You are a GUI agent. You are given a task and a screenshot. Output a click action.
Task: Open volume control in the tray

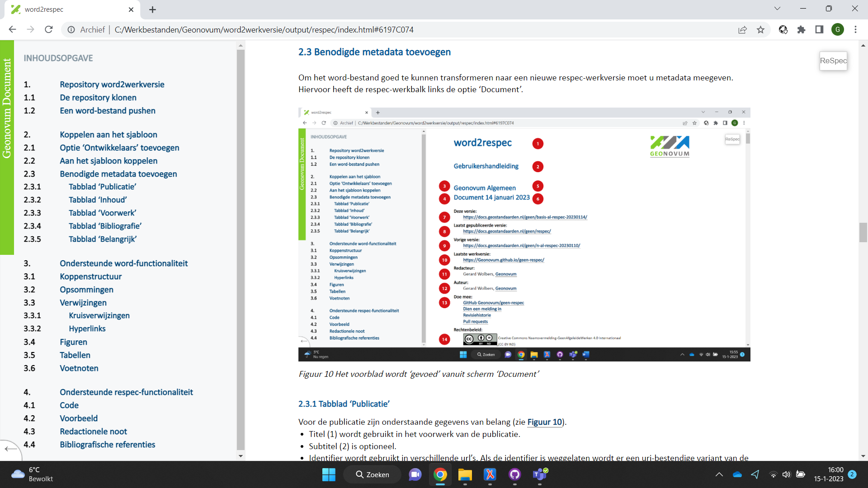pyautogui.click(x=787, y=474)
